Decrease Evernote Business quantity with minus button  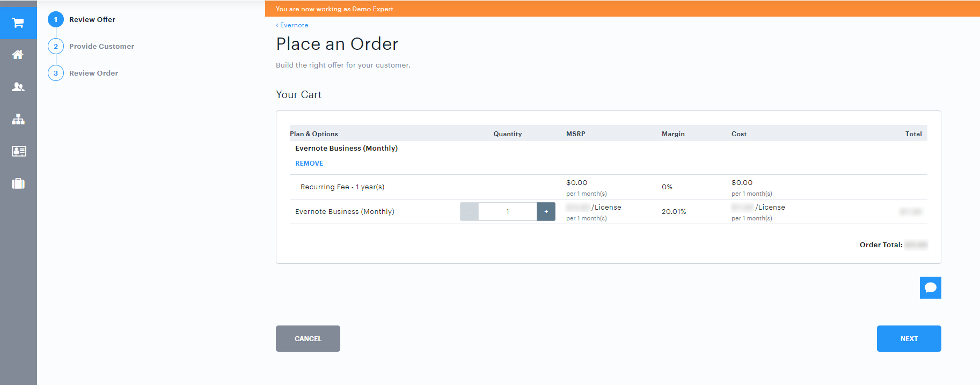tap(469, 212)
